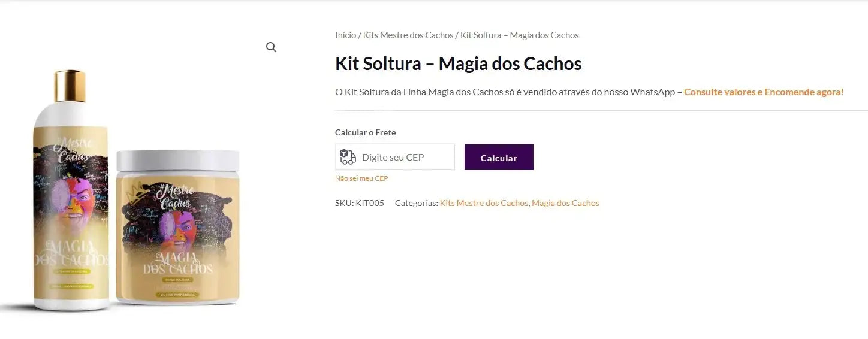Click the Não sei meu CEP link
The width and height of the screenshot is (868, 339).
coord(361,178)
